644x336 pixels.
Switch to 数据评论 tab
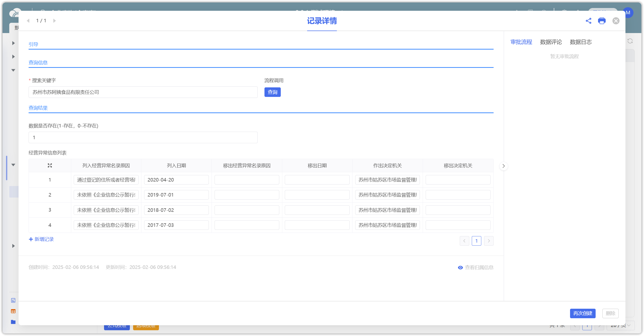551,42
